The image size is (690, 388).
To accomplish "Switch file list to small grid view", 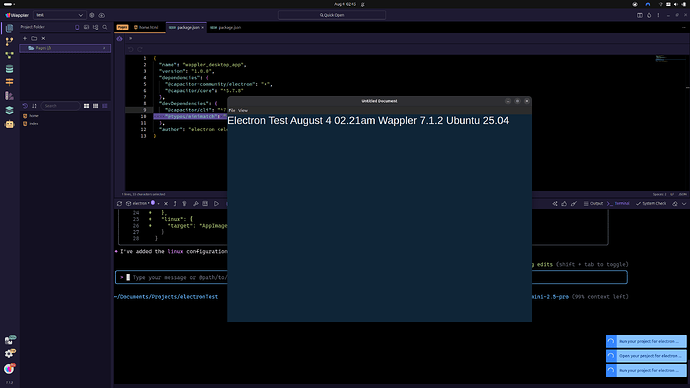I will [x=95, y=106].
